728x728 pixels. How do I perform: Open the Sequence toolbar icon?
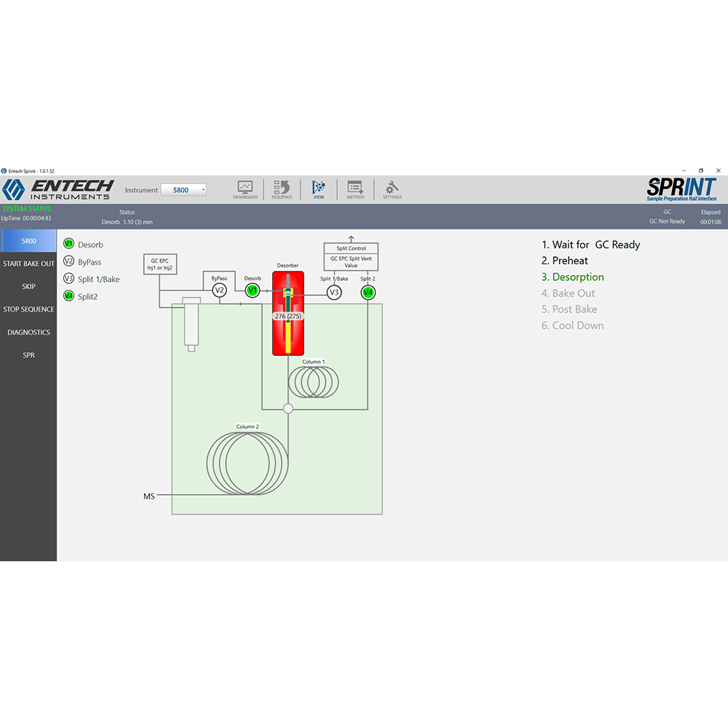tap(282, 189)
